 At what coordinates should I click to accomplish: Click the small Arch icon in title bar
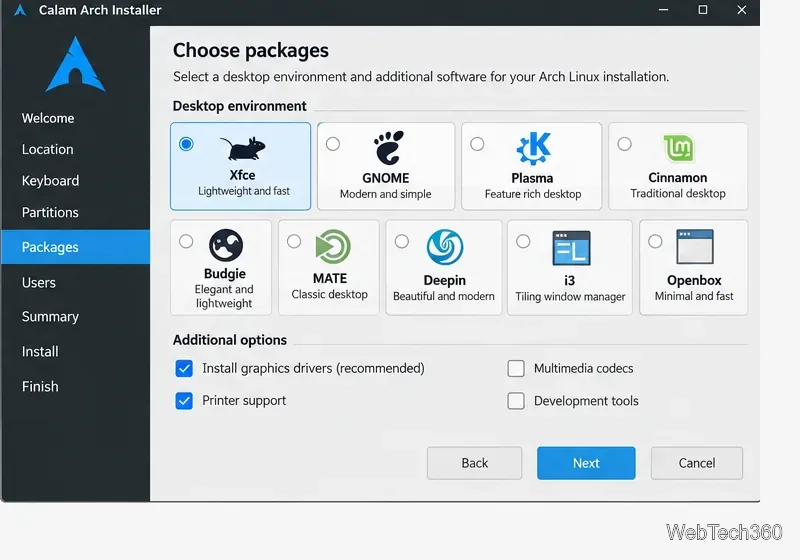pos(20,10)
